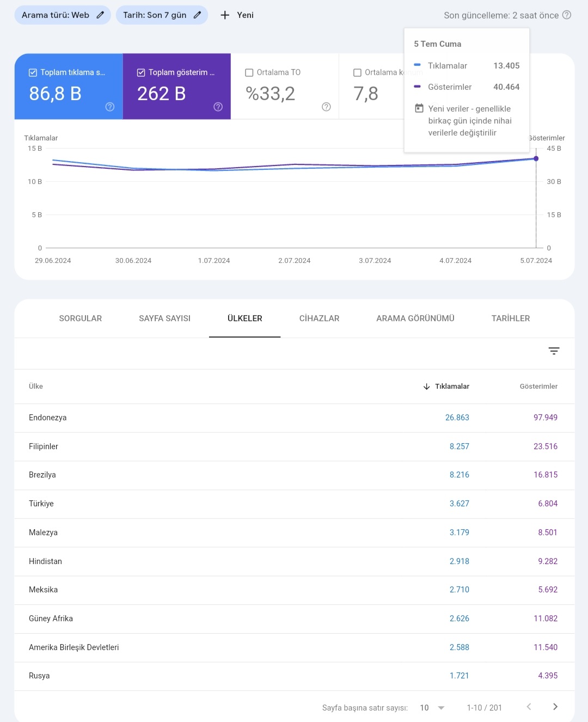Go to next page of results
This screenshot has height=722, width=588.
[x=555, y=707]
